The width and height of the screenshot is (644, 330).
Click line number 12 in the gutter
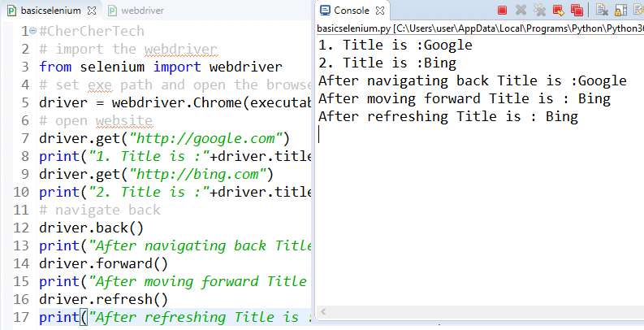click(x=21, y=228)
